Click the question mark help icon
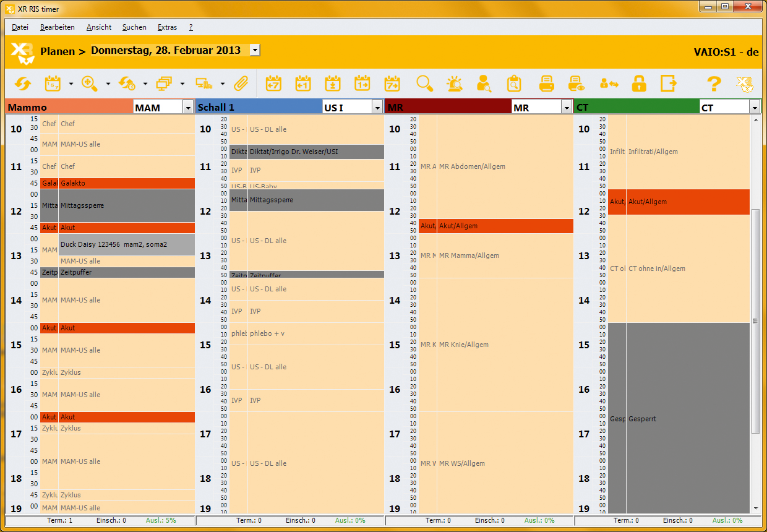 [714, 84]
